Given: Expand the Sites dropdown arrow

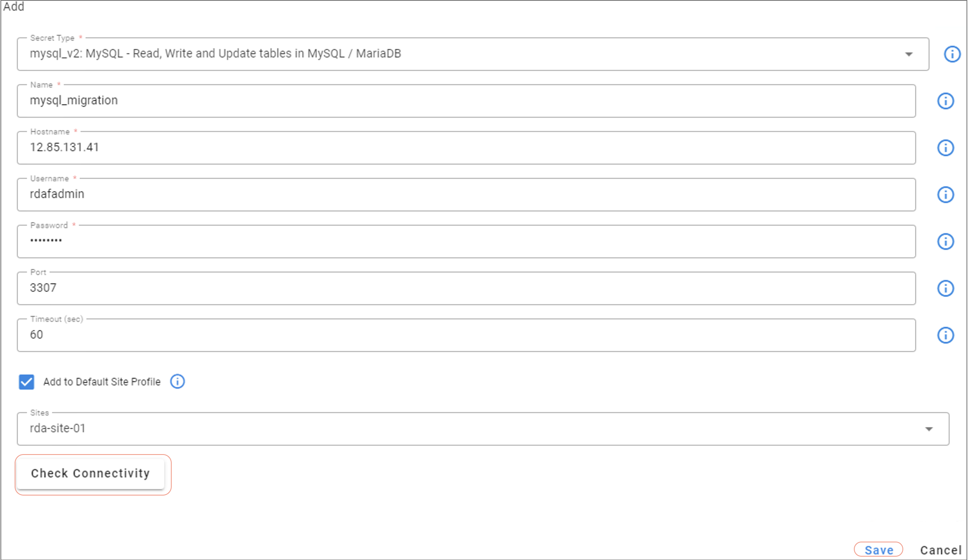Looking at the screenshot, I should [929, 429].
